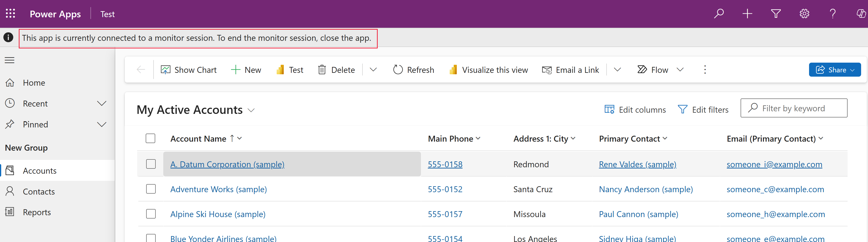The width and height of the screenshot is (868, 242).
Task: Click the Delete trash command
Action: click(336, 70)
